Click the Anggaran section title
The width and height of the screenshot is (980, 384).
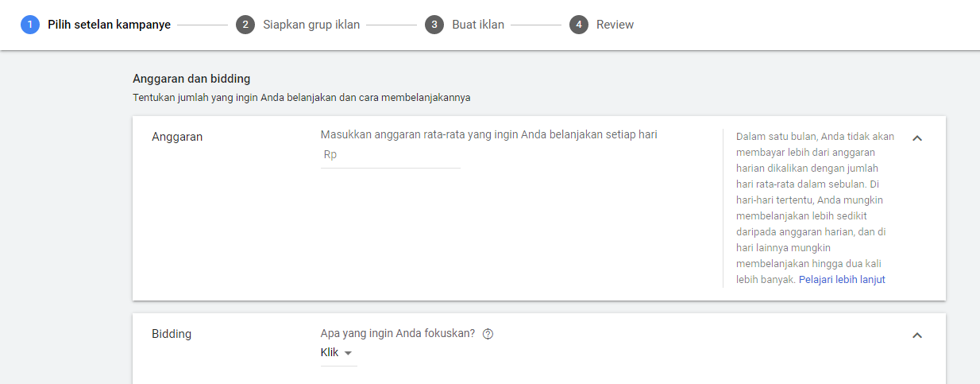(177, 137)
